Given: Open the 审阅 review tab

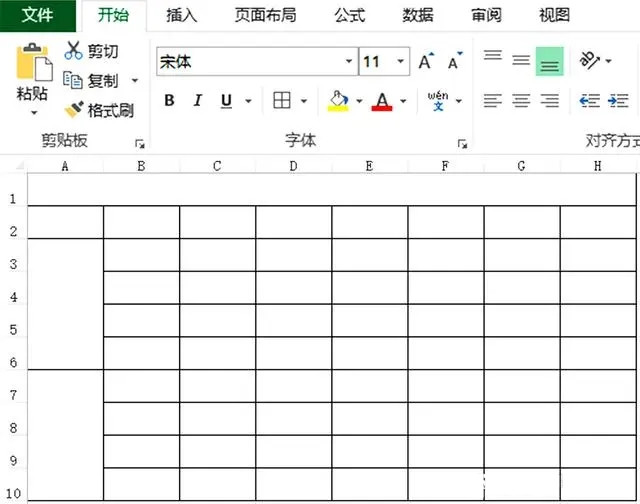Looking at the screenshot, I should pyautogui.click(x=486, y=16).
